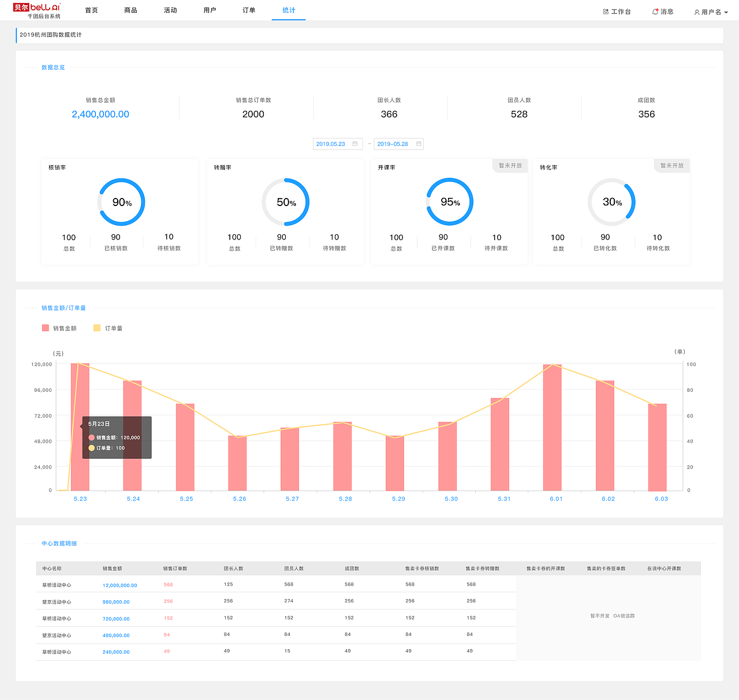739x700 pixels.
Task: Click the 销售订单数 column header
Action: pyautogui.click(x=175, y=568)
